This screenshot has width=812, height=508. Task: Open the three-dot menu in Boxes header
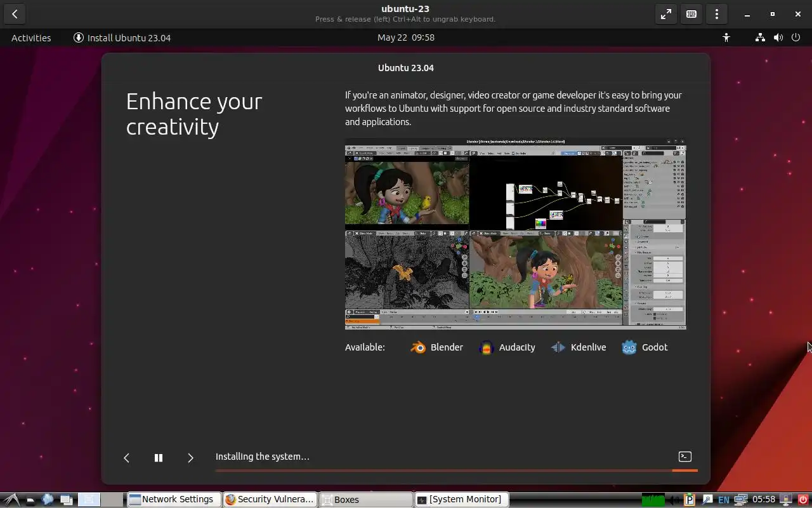tap(717, 14)
